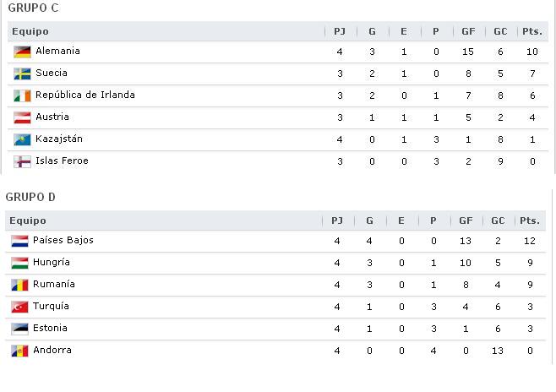
Task: Click the Kazajstán flag icon
Action: tap(22, 139)
